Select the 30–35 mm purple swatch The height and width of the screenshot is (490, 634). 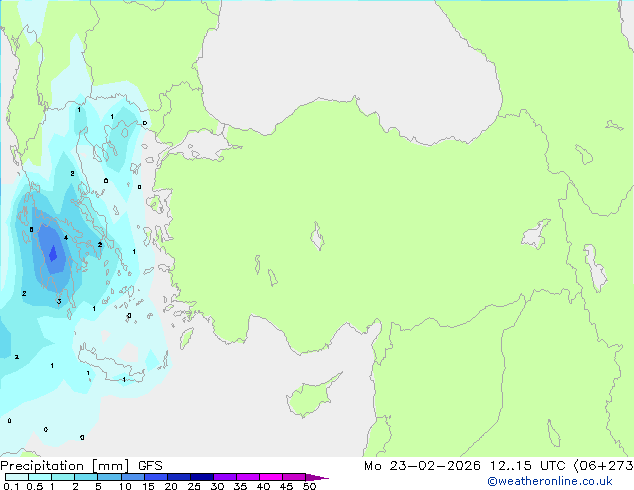(225, 477)
